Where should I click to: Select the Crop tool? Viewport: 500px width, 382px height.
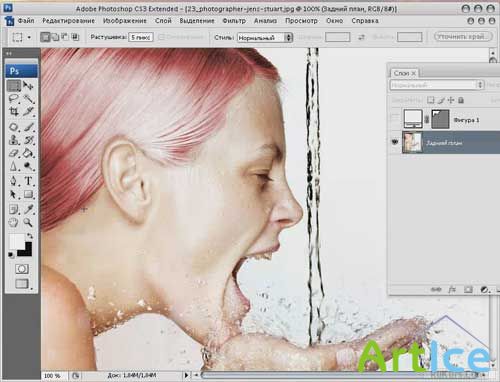click(14, 111)
